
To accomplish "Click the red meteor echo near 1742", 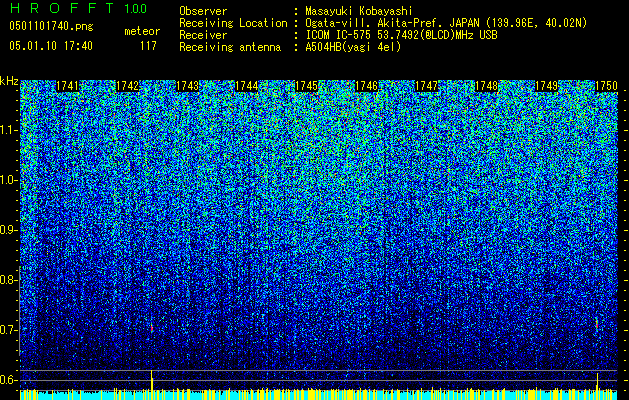I will [x=152, y=328].
